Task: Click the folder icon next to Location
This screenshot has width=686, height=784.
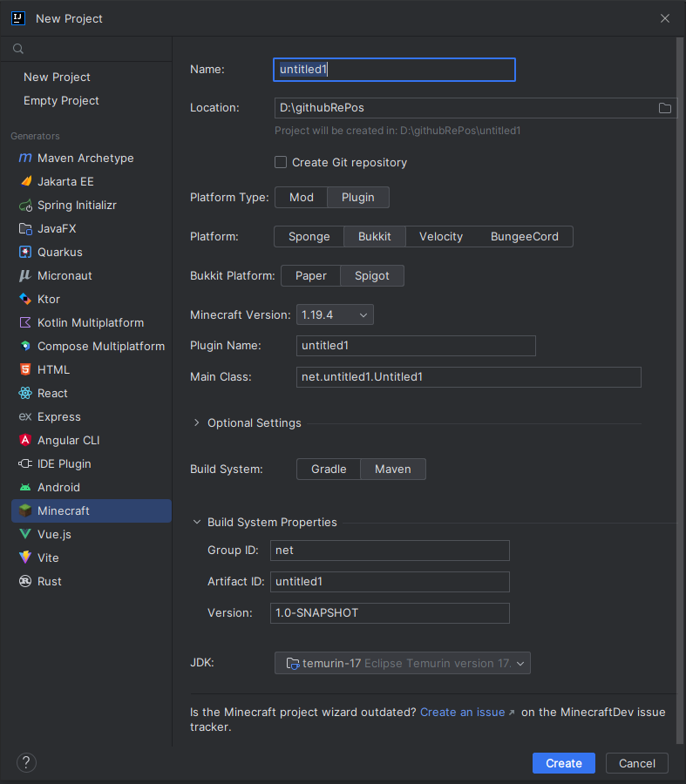Action: [665, 108]
